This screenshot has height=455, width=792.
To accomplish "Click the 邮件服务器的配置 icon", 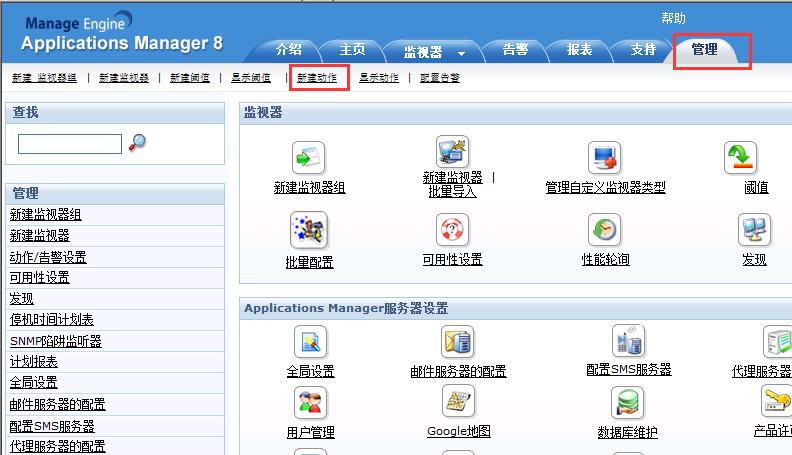I will tap(458, 342).
